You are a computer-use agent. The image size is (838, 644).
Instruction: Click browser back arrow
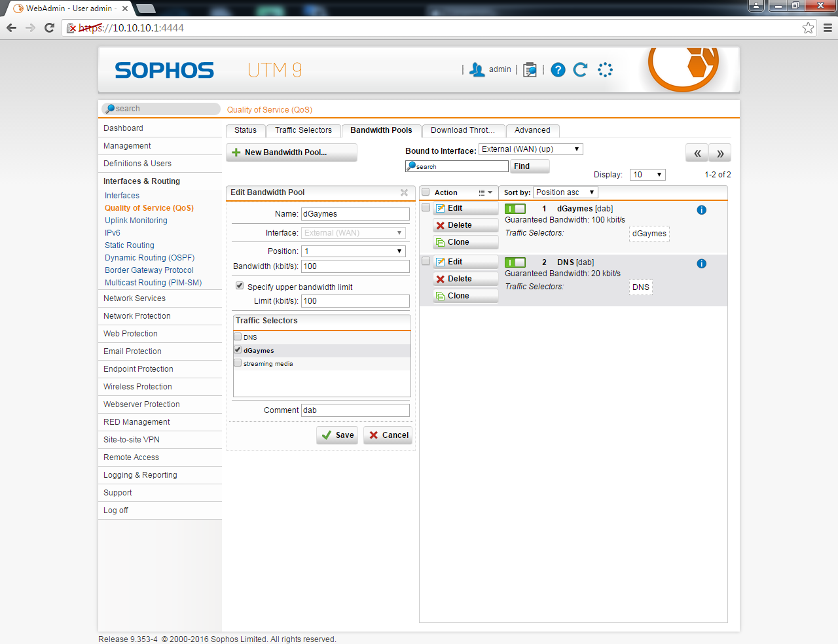pyautogui.click(x=11, y=27)
